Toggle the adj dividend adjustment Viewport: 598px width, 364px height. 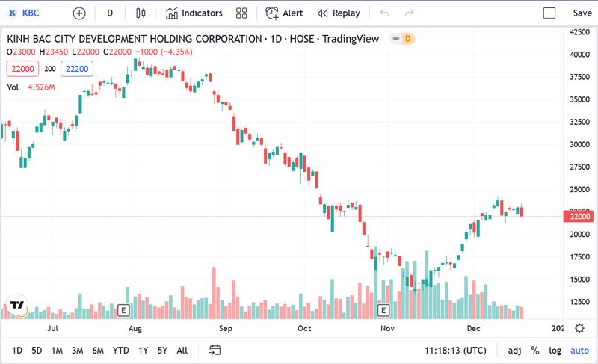[x=514, y=350]
